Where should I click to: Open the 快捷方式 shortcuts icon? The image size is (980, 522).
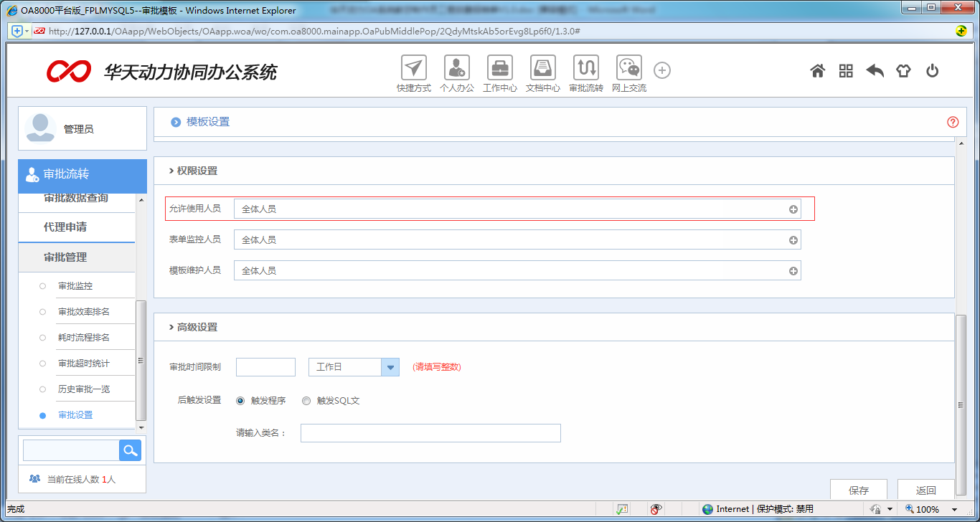tap(413, 70)
